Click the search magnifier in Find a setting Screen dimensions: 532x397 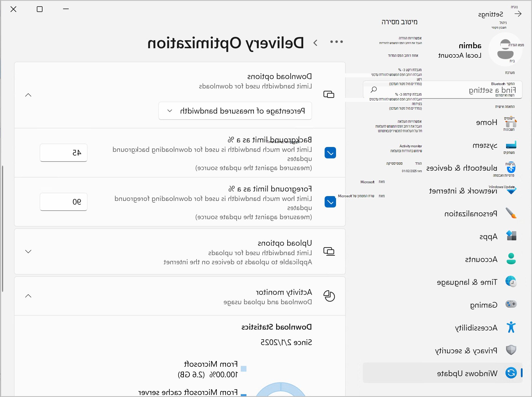tap(373, 90)
